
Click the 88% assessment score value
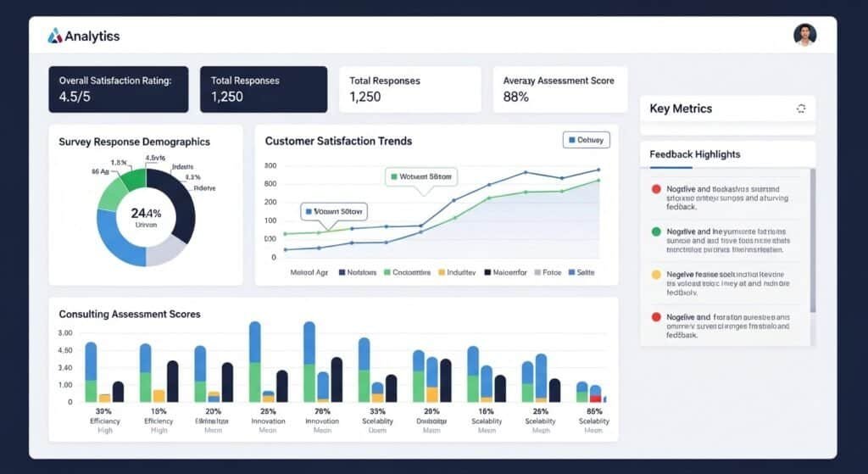(x=516, y=97)
